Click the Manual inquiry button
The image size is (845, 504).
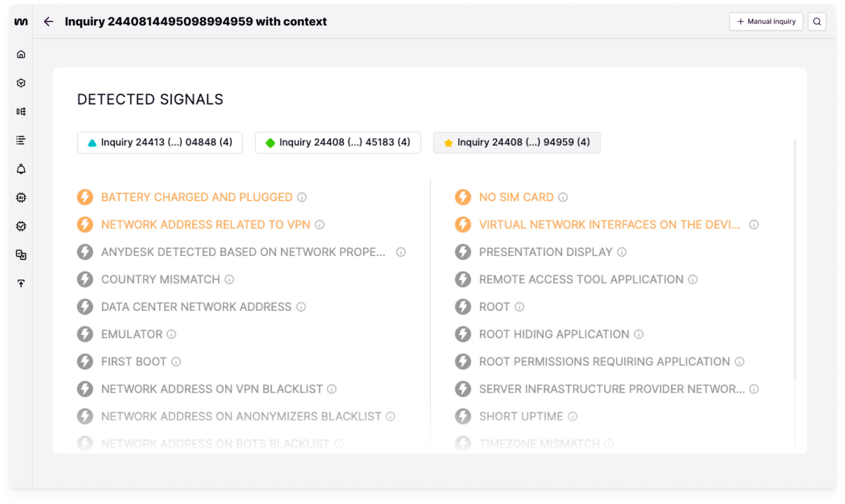point(766,22)
